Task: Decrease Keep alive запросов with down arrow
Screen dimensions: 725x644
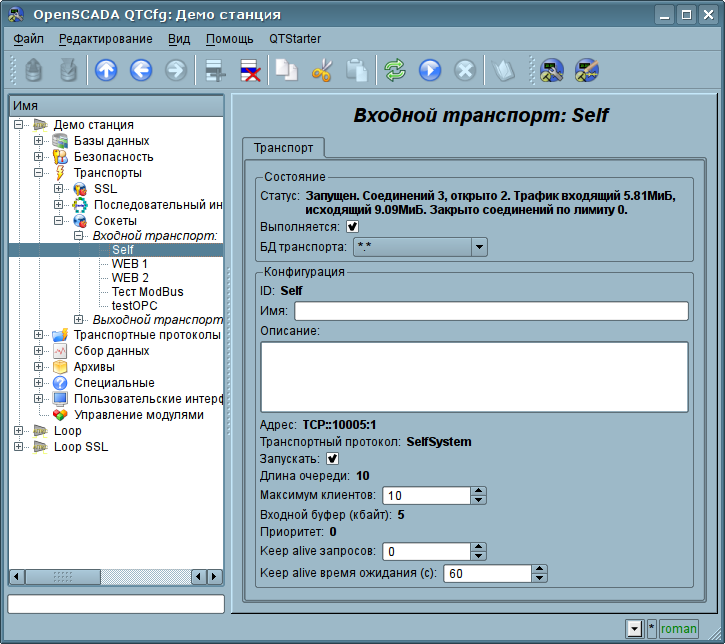Action: click(x=479, y=556)
